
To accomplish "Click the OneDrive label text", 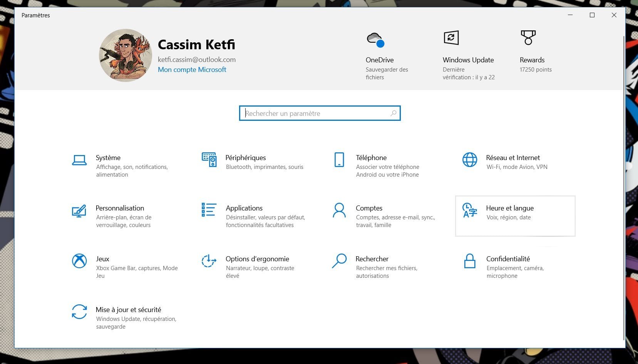I will 380,60.
